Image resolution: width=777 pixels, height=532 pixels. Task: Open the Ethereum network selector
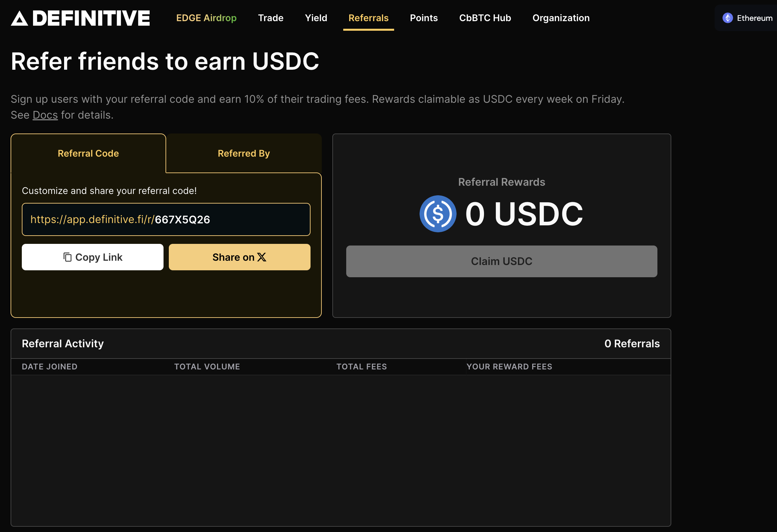pyautogui.click(x=749, y=18)
